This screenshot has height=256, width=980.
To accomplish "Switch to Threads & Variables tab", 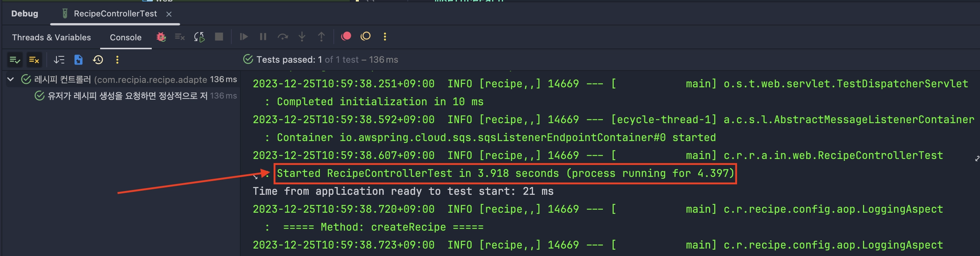I will 51,38.
